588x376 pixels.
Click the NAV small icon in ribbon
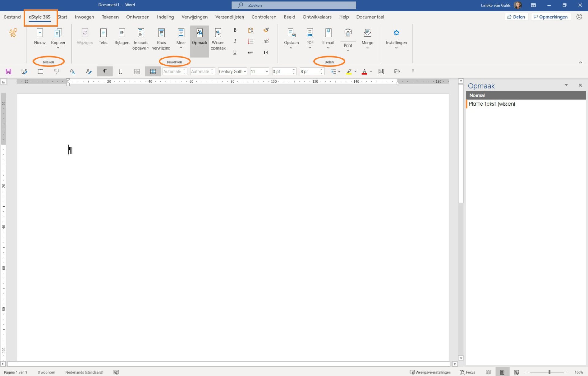251,53
